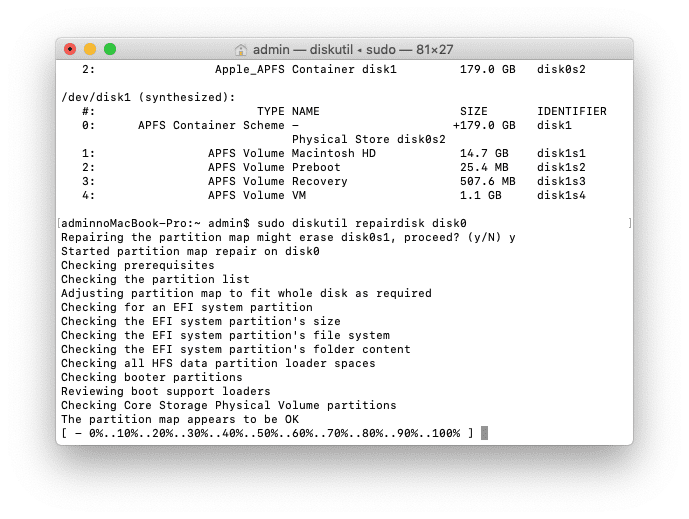Click the 'disk1s4' identifier
689x519 pixels.
pyautogui.click(x=561, y=196)
